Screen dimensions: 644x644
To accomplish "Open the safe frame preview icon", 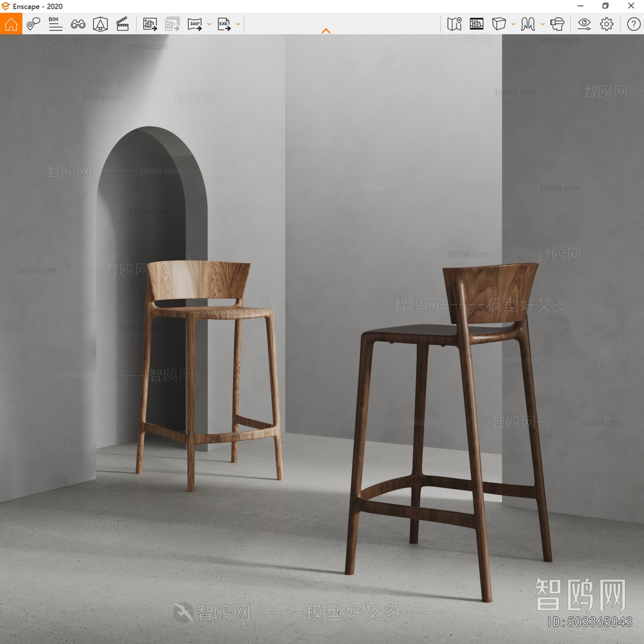I will coord(477,25).
